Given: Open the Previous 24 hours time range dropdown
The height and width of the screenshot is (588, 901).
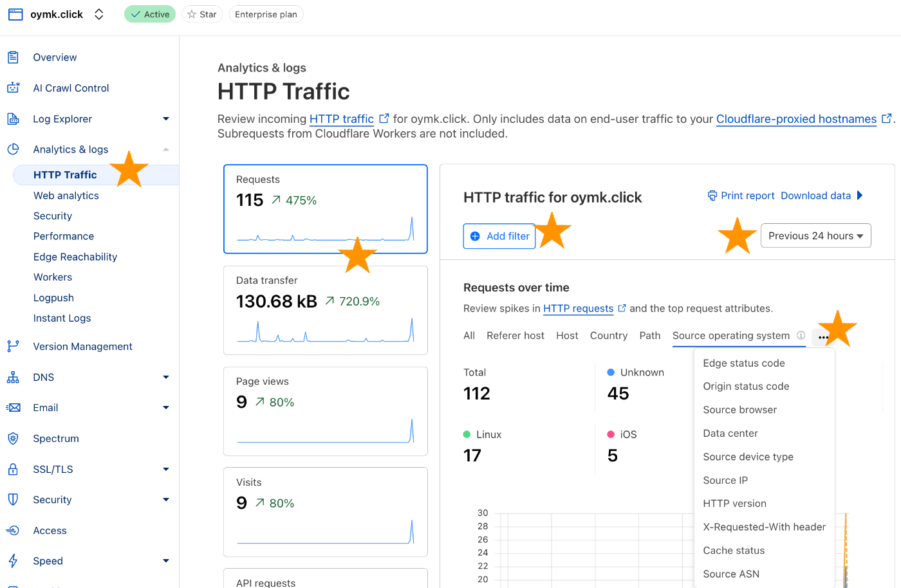Looking at the screenshot, I should 815,235.
